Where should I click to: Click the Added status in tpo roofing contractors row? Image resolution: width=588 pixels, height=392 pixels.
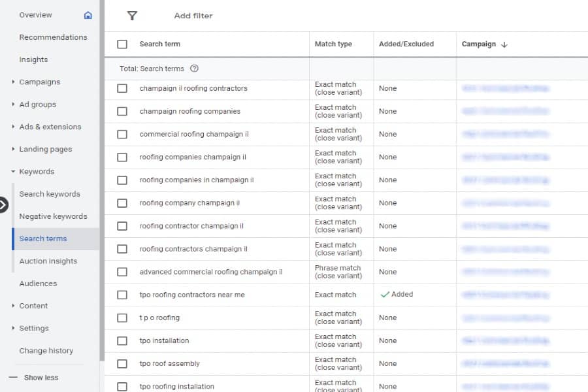pyautogui.click(x=397, y=295)
